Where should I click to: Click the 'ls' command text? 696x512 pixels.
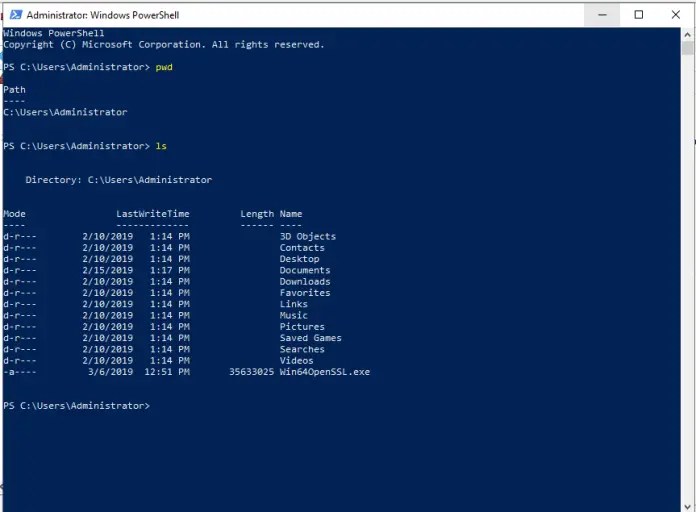[161, 146]
